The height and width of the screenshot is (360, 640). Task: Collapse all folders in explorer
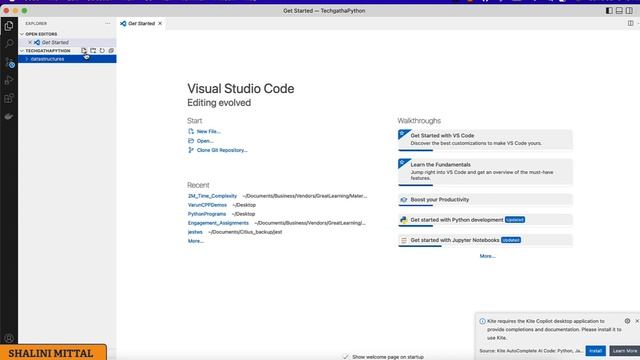coord(111,51)
